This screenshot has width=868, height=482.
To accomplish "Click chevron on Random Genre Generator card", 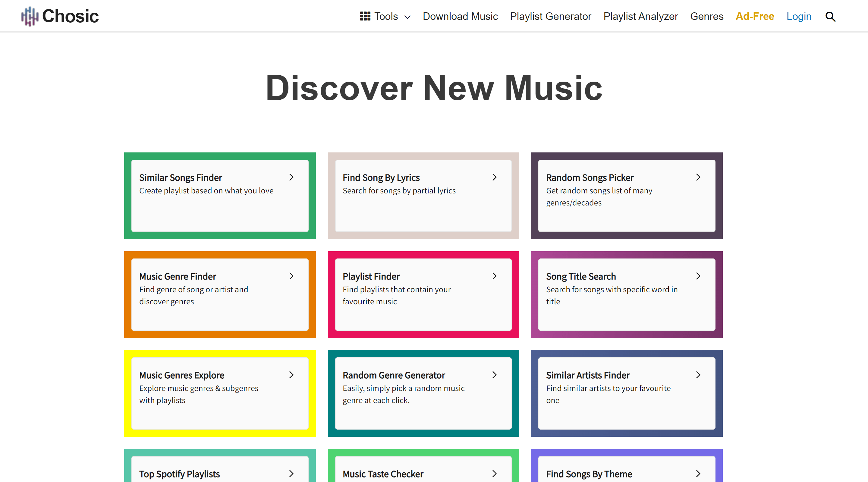I will pyautogui.click(x=494, y=375).
